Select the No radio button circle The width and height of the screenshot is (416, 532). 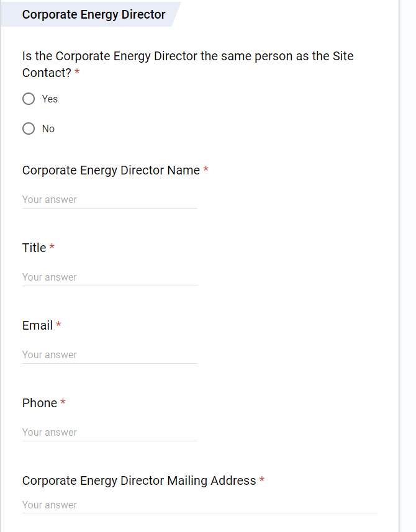[29, 128]
